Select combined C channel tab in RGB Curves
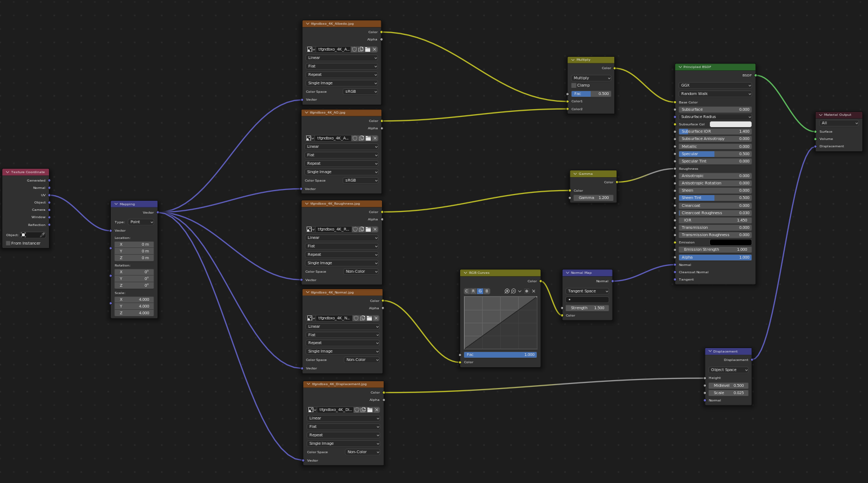The height and width of the screenshot is (483, 868). point(466,291)
